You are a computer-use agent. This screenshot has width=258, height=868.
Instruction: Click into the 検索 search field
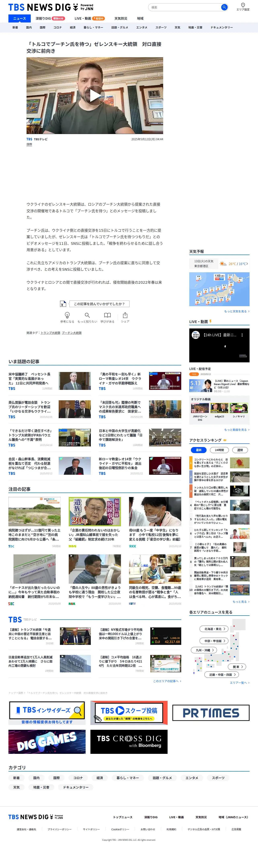185,7
